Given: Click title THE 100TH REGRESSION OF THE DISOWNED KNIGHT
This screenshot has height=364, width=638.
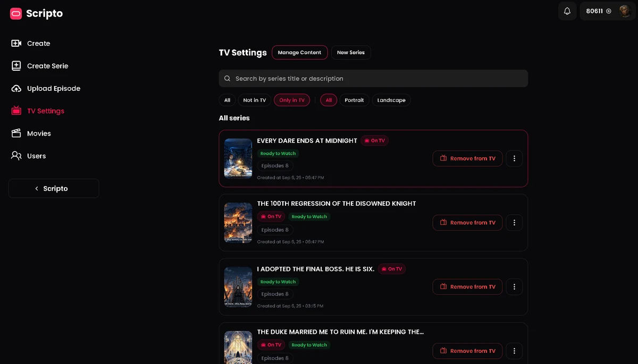Looking at the screenshot, I should 337,204.
